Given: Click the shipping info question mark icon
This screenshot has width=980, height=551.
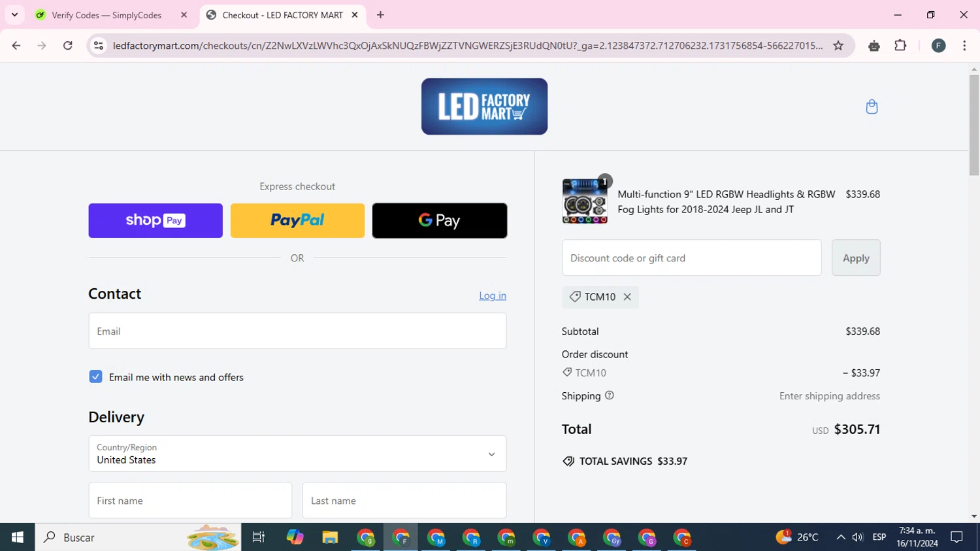Looking at the screenshot, I should pyautogui.click(x=610, y=395).
